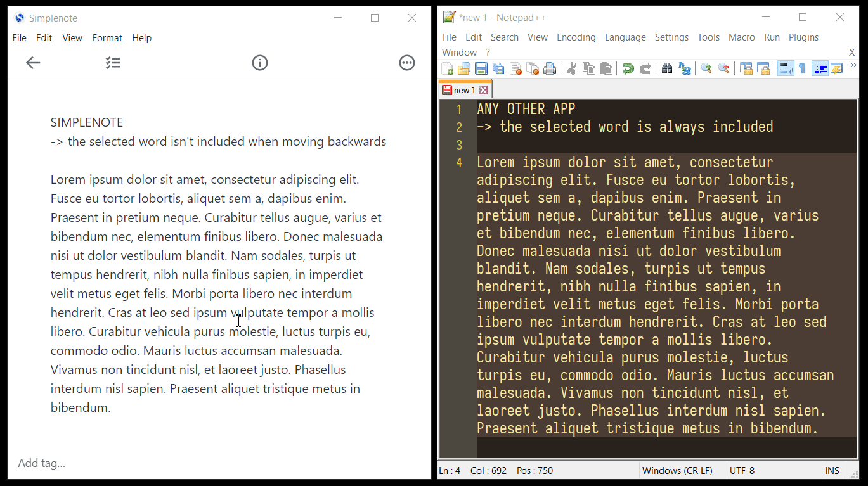Redo with Notepad++ redo arrow icon
868x486 pixels.
click(x=645, y=68)
